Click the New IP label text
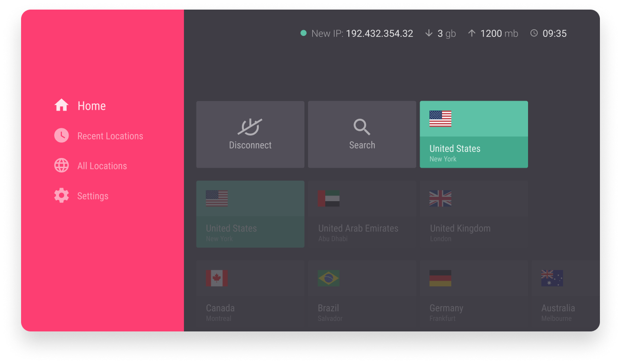The image size is (621, 364). click(327, 34)
